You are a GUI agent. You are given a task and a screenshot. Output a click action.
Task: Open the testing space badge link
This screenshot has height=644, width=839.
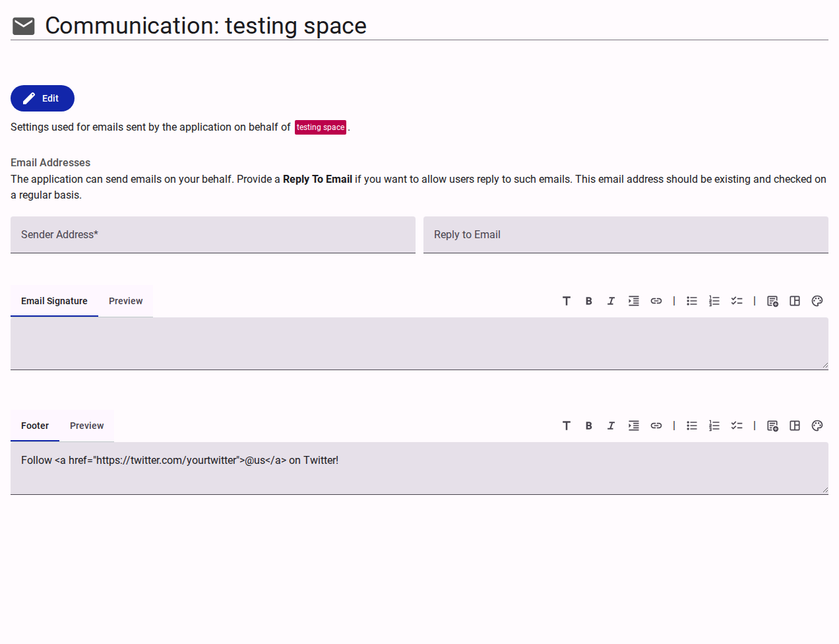[x=321, y=127]
